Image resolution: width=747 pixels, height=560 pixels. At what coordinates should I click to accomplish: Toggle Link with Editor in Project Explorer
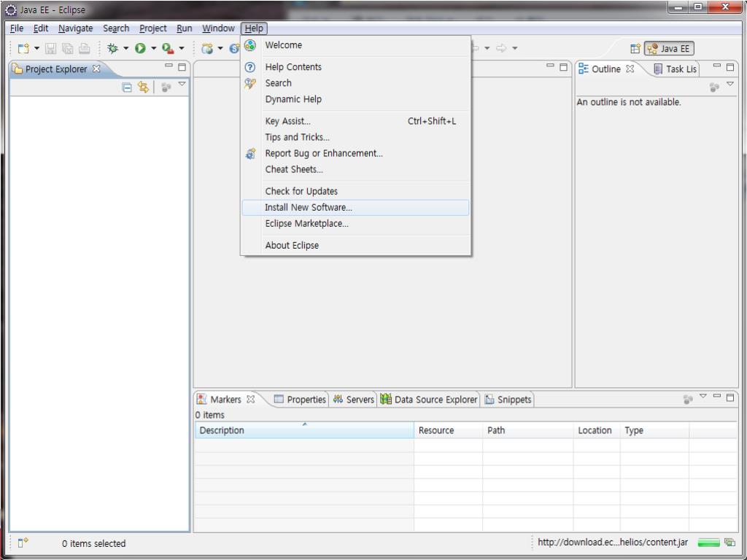[143, 87]
